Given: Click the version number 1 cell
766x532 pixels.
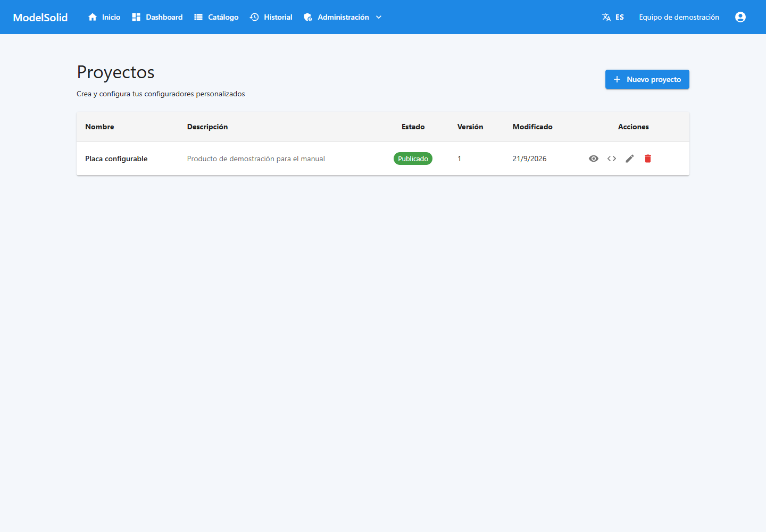Looking at the screenshot, I should [x=460, y=159].
